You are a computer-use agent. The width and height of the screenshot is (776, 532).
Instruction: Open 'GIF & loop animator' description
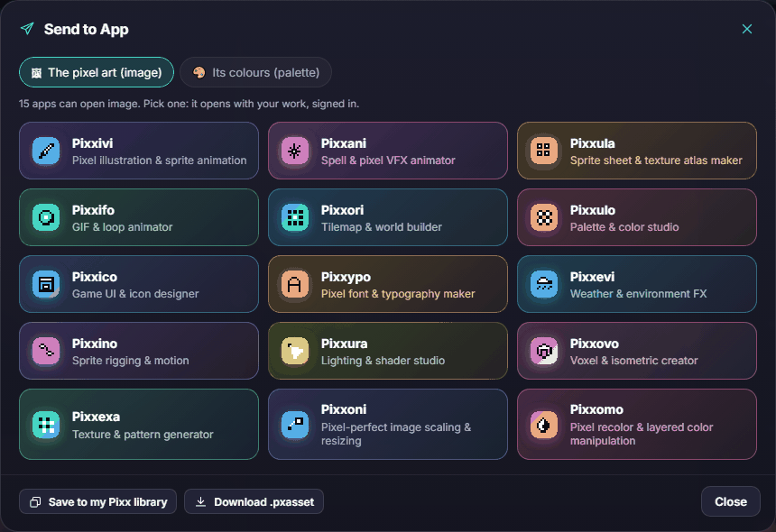(x=122, y=227)
